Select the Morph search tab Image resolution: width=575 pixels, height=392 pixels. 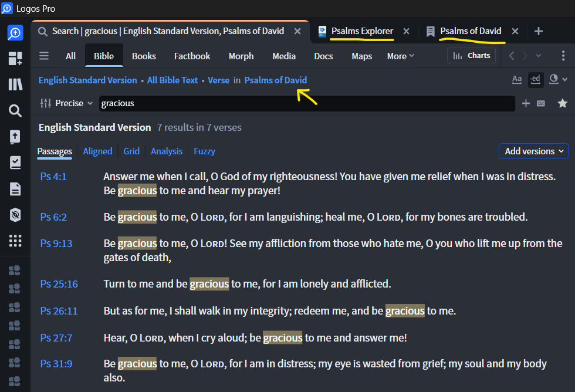241,56
